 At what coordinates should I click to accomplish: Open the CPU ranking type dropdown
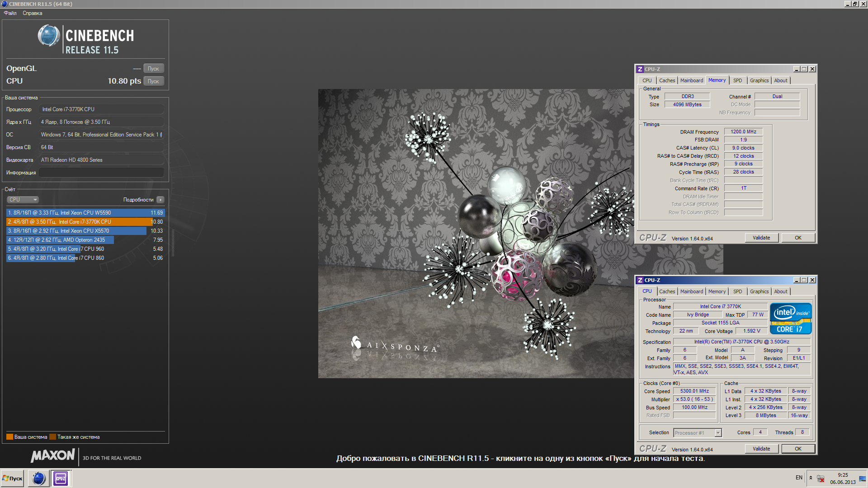click(23, 200)
